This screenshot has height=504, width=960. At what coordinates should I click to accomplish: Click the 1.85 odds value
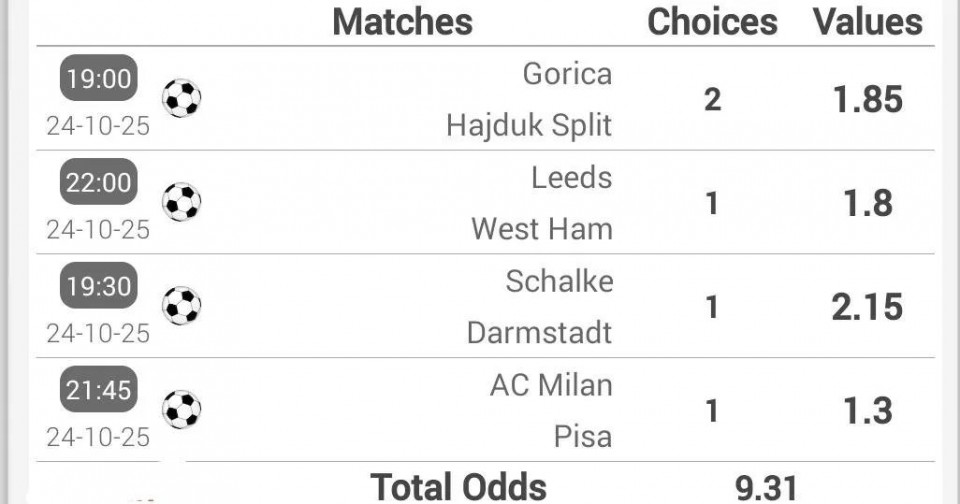[868, 99]
